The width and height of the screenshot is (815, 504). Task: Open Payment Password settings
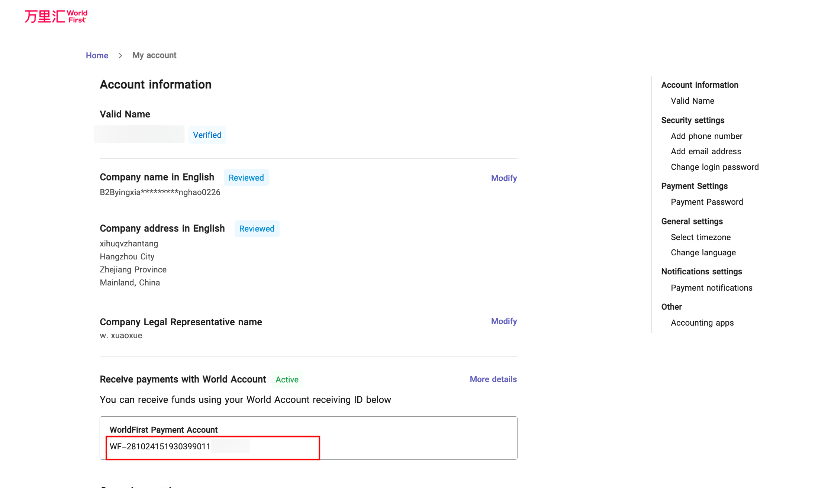(707, 202)
